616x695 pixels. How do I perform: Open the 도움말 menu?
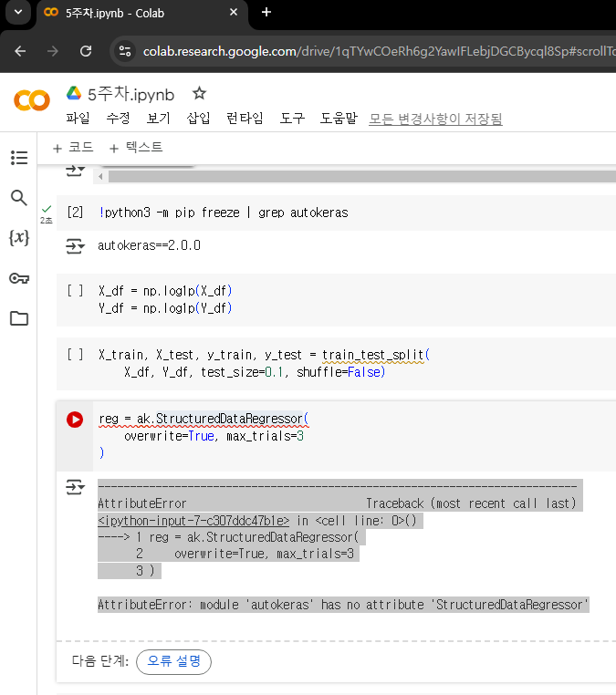339,118
